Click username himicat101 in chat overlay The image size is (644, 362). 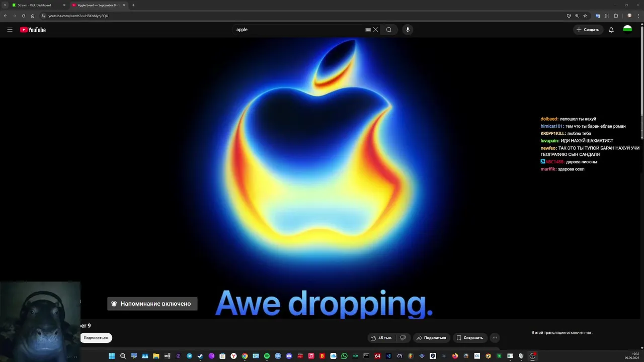tap(552, 126)
